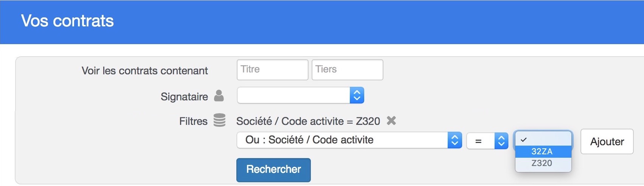Click the Filtres database stack icon

(219, 120)
